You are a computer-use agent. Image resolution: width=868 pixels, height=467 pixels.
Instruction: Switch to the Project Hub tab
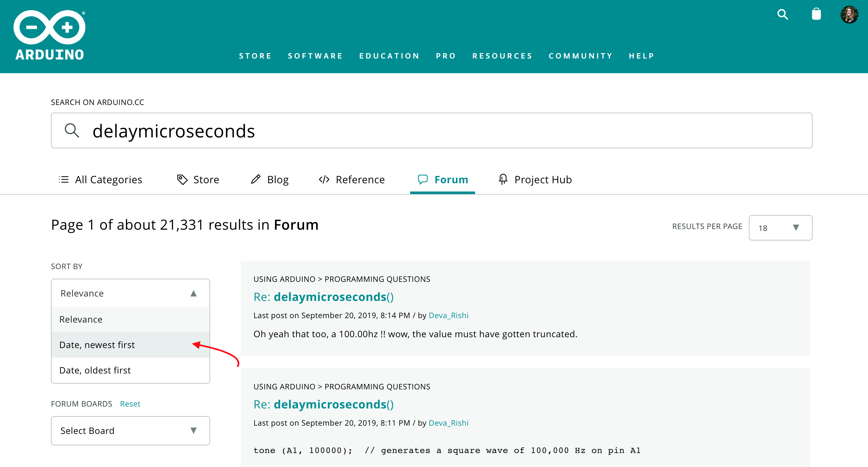[535, 179]
